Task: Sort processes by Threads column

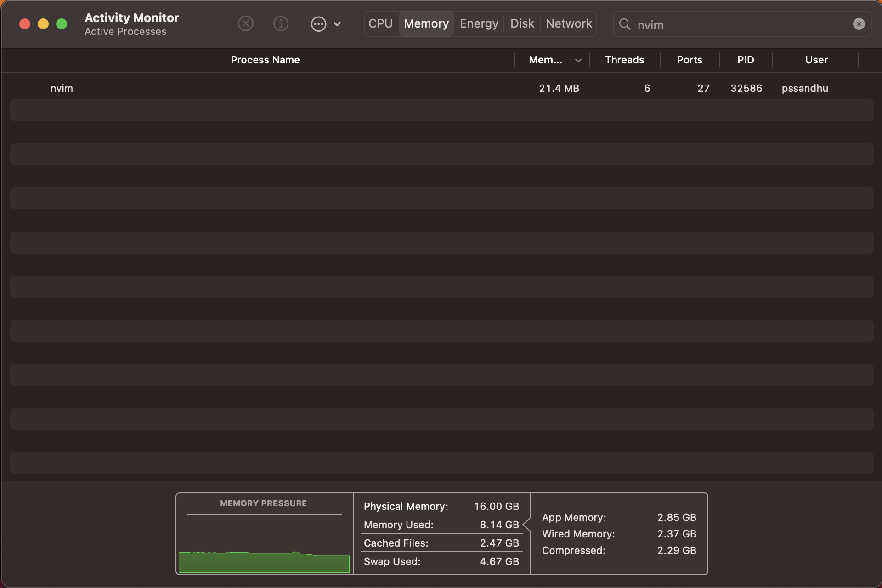Action: (x=624, y=60)
